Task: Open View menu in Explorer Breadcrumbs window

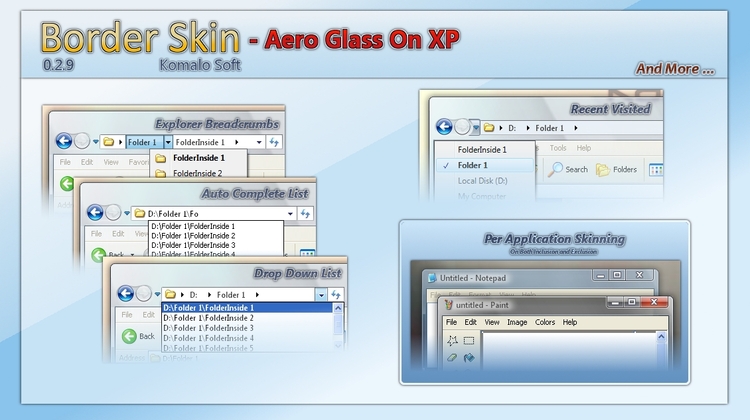Action: point(111,162)
